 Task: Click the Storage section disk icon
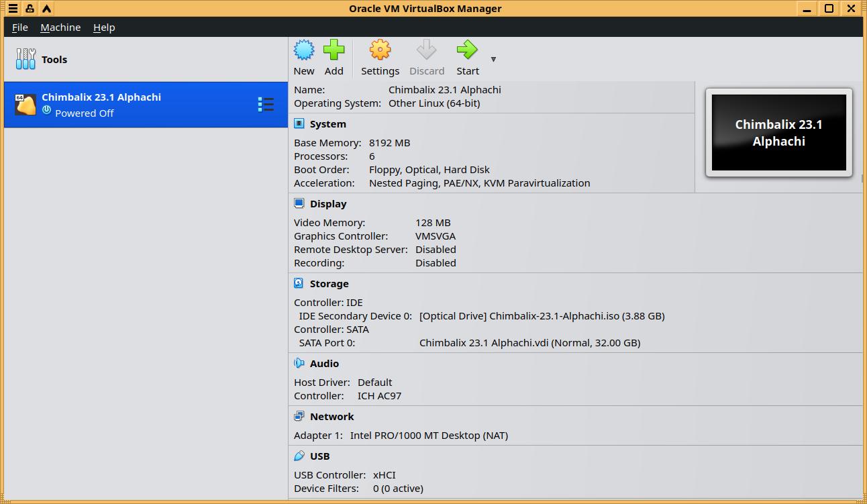point(299,283)
